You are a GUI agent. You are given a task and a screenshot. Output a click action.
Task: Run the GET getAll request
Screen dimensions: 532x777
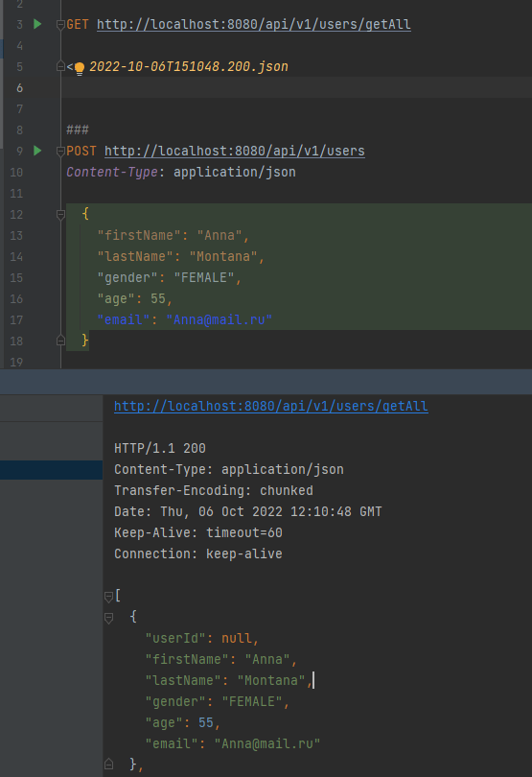(x=37, y=24)
